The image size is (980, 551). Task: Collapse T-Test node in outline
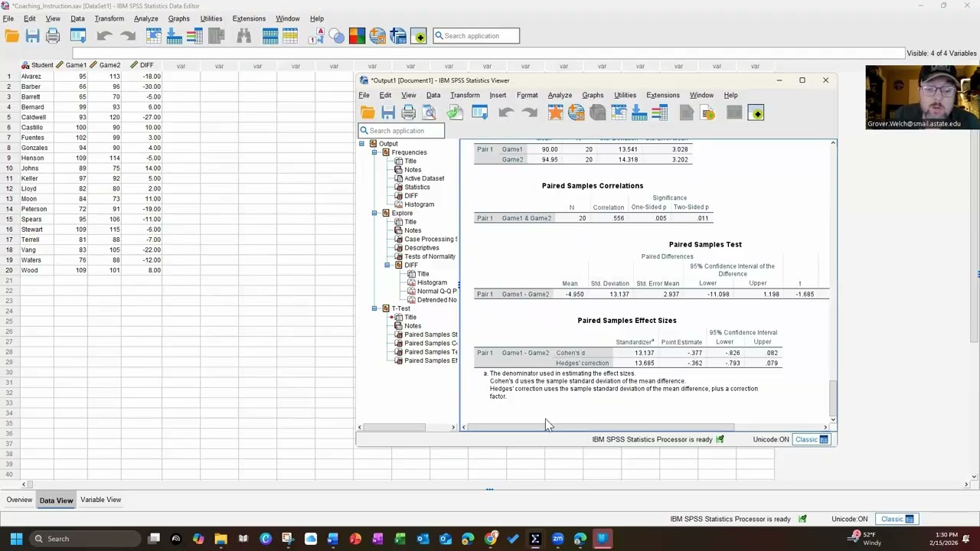(x=374, y=308)
